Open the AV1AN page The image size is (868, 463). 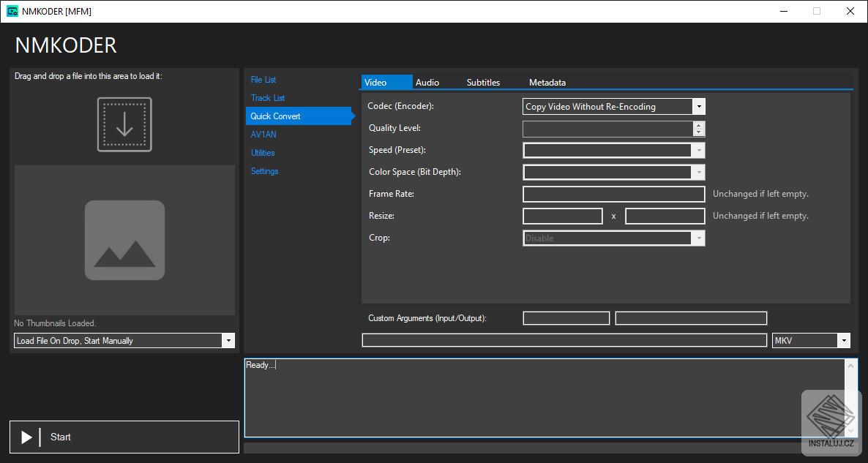263,135
